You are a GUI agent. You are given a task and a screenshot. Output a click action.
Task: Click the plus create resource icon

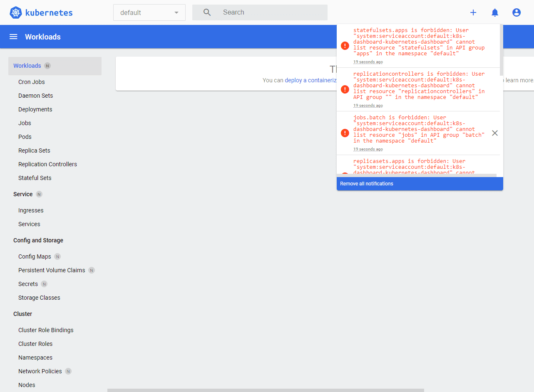(x=473, y=12)
